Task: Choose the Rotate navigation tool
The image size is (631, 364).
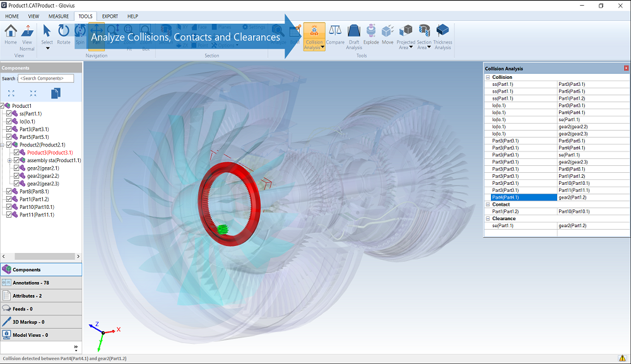Action: 64,34
